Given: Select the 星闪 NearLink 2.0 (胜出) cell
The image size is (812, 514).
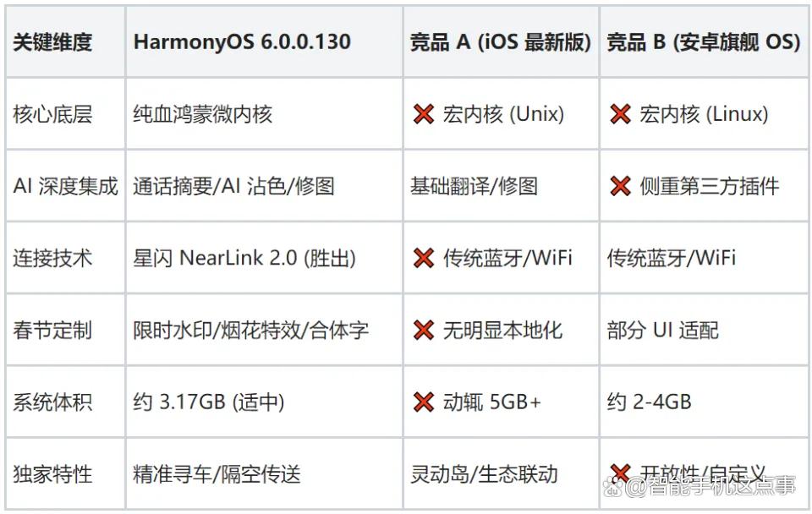Looking at the screenshot, I should point(244,258).
